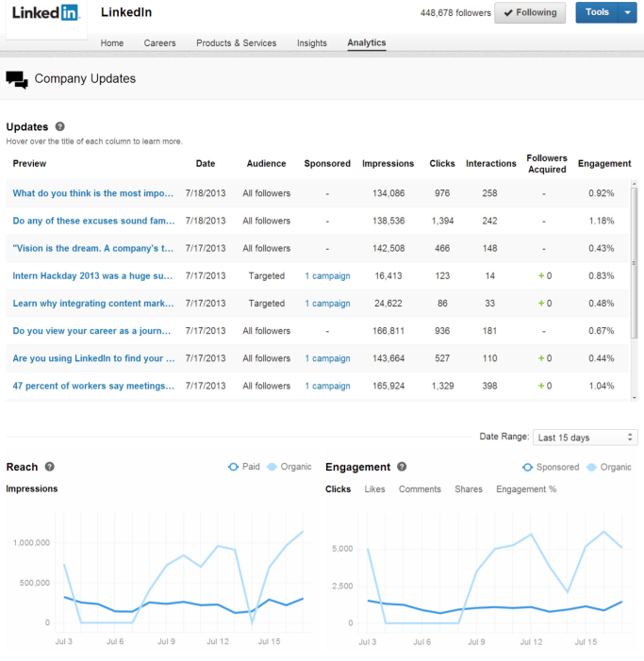The height and width of the screenshot is (661, 644).
Task: Show the Likes engagement chart
Action: pyautogui.click(x=374, y=489)
